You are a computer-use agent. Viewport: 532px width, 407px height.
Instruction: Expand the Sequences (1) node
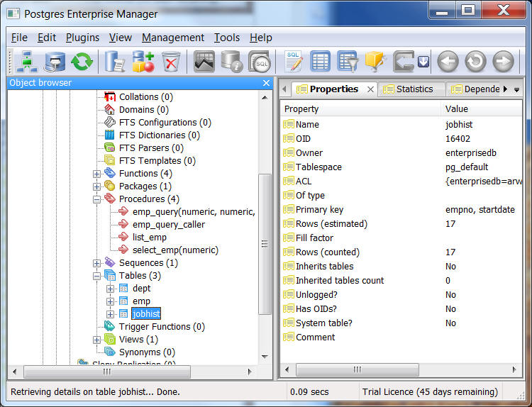[x=96, y=263]
